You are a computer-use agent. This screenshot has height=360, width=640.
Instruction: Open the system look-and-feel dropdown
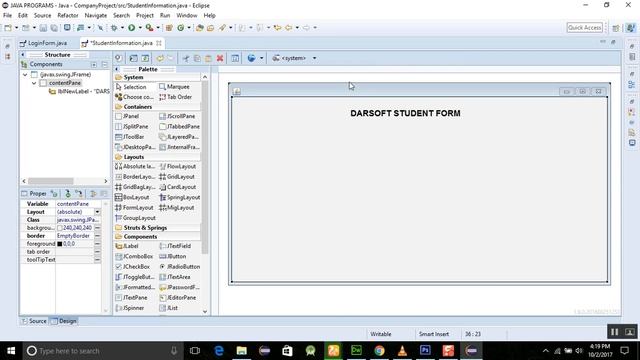click(314, 58)
